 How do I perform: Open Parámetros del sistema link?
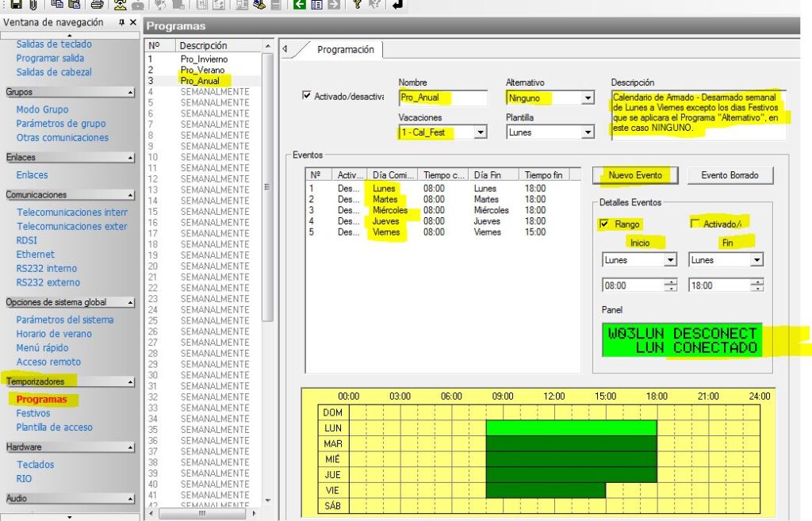pyautogui.click(x=65, y=320)
